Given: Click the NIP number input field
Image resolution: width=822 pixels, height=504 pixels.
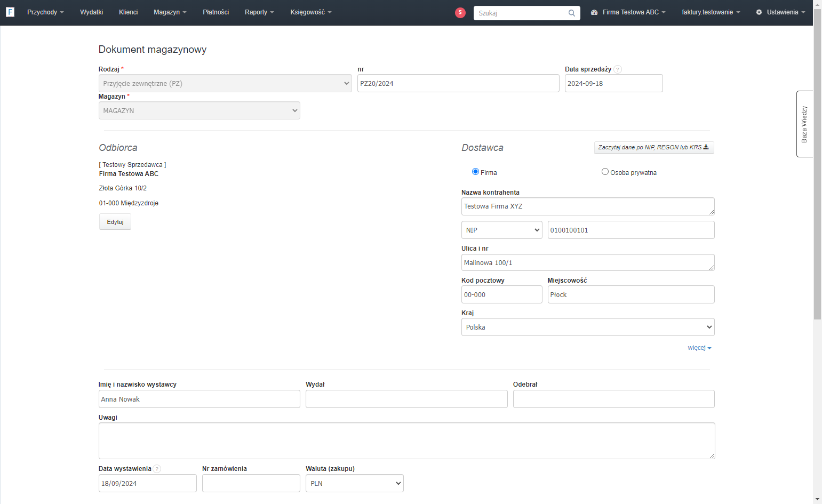Looking at the screenshot, I should coord(631,230).
